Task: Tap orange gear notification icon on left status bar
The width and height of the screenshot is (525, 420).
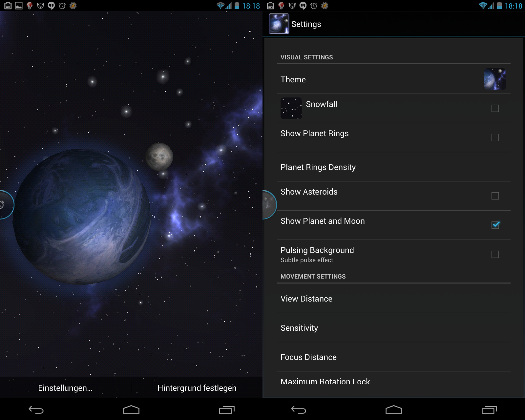Action: 73,6
